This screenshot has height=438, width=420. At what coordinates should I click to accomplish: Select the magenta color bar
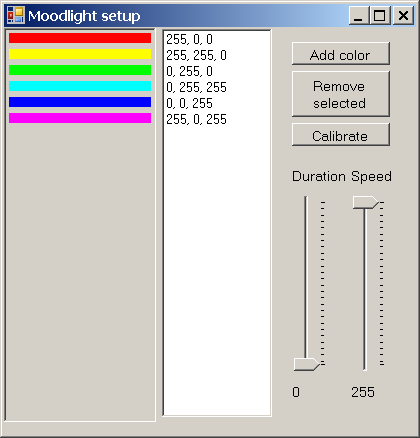(x=80, y=118)
